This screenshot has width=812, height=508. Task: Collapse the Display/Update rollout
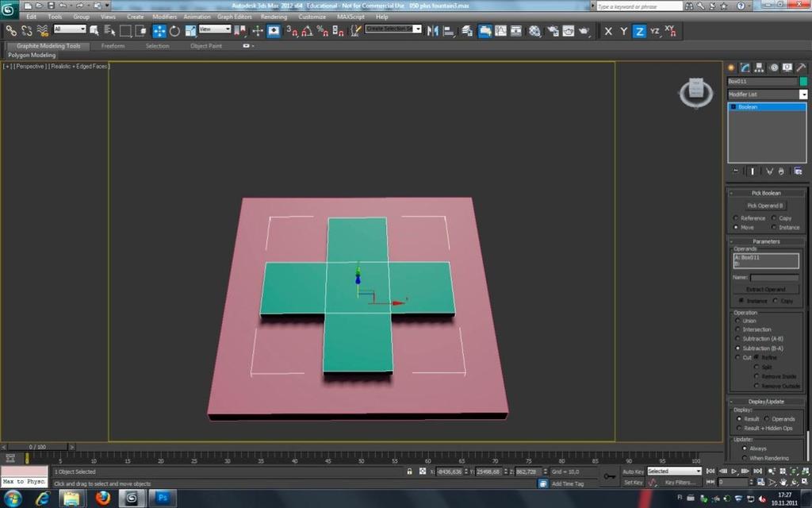click(767, 402)
